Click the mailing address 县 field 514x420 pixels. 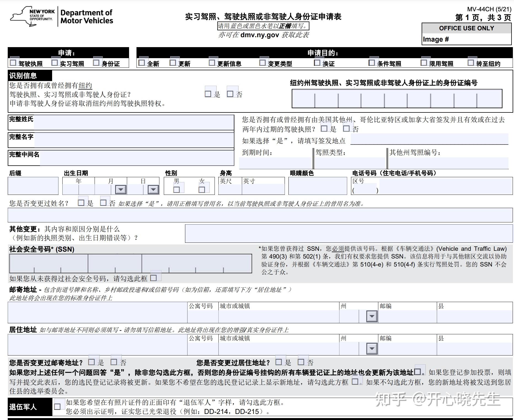coord(475,316)
